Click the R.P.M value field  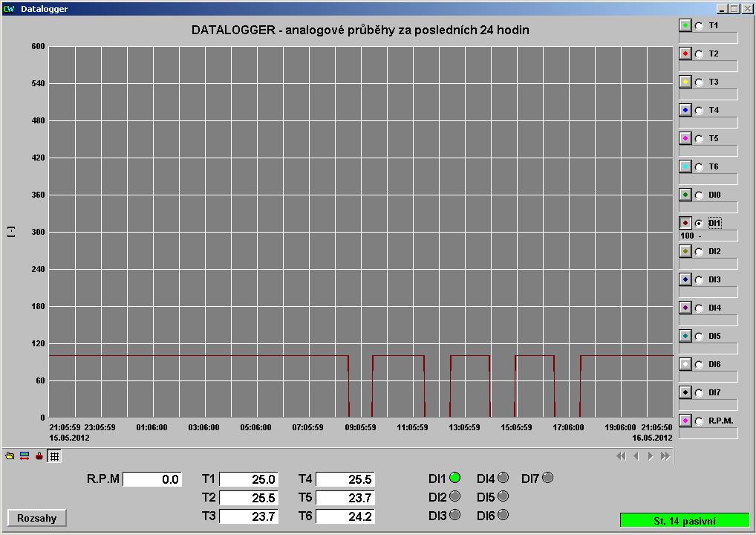pos(151,480)
